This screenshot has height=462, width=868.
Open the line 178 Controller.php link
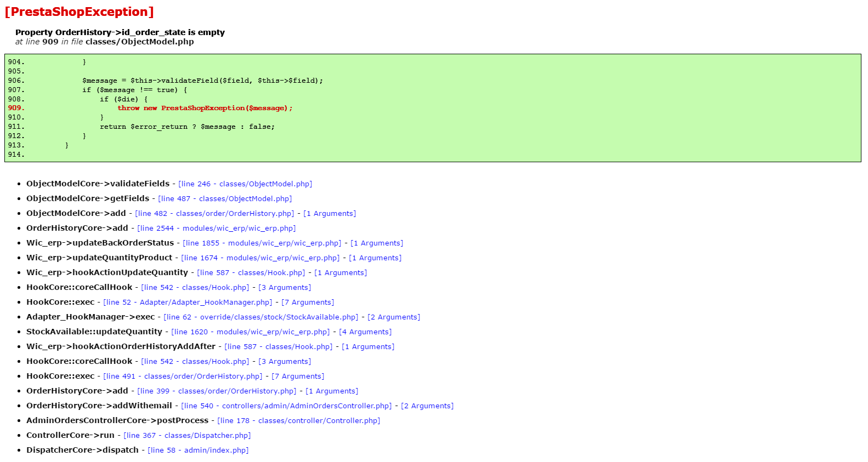point(299,421)
